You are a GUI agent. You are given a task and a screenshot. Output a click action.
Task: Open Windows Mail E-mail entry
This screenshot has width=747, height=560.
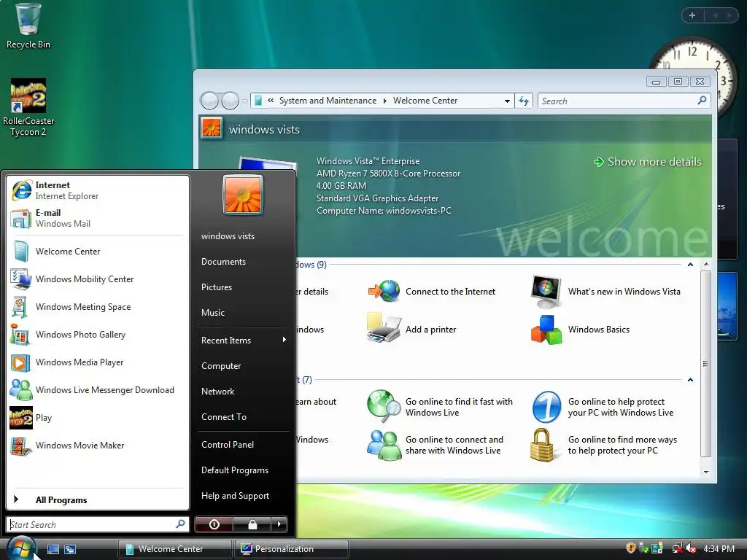point(98,218)
